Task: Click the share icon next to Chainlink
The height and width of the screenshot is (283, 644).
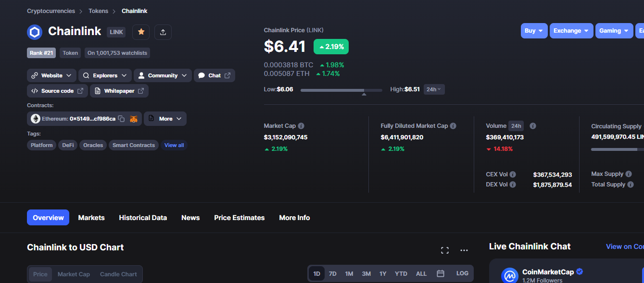Action: tap(163, 32)
